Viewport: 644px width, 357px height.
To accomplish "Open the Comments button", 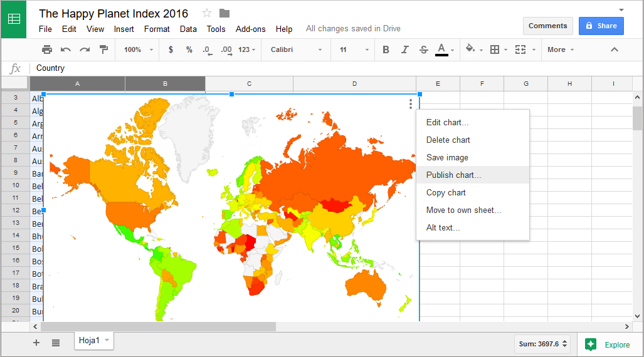I will tap(547, 26).
